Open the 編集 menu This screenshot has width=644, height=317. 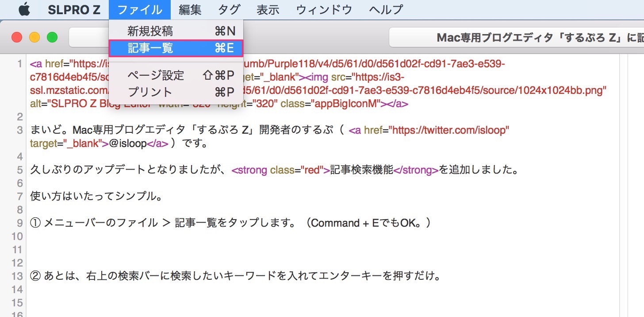click(x=190, y=9)
